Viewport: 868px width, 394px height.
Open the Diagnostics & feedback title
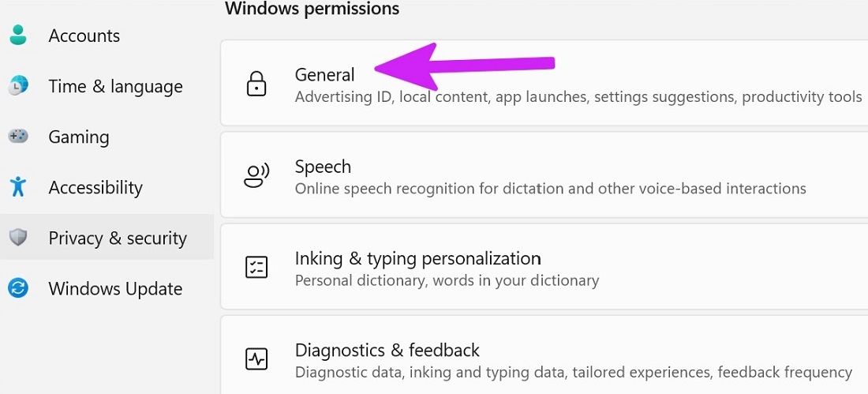coord(387,350)
